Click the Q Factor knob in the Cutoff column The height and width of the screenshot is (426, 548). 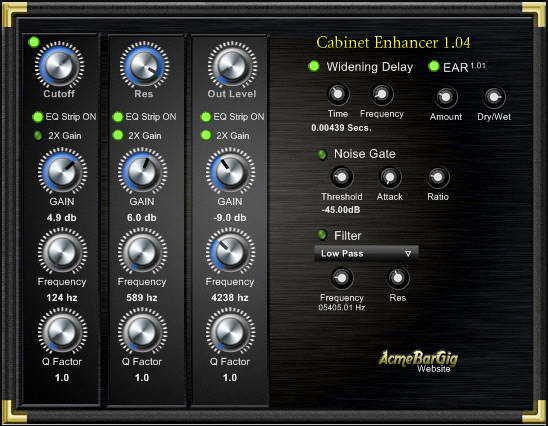pyautogui.click(x=62, y=331)
